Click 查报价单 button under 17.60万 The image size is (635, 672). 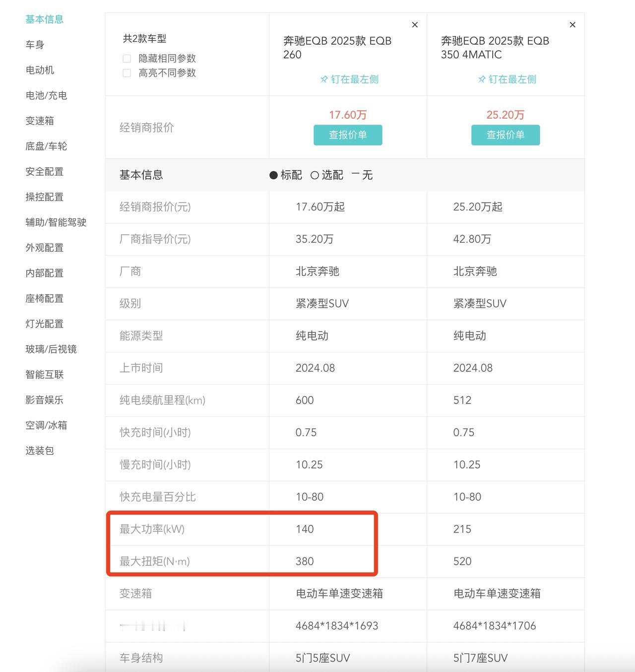(348, 135)
